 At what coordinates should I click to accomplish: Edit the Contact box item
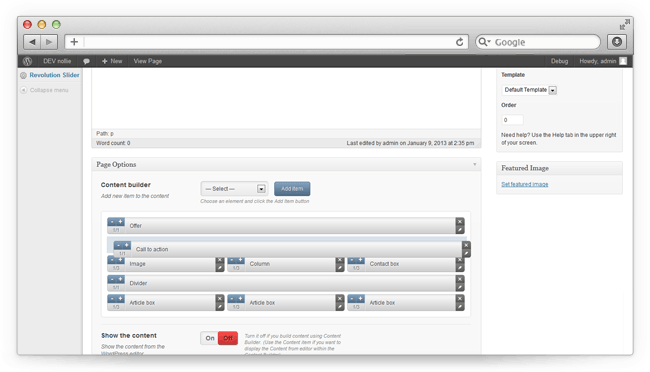[x=460, y=268]
